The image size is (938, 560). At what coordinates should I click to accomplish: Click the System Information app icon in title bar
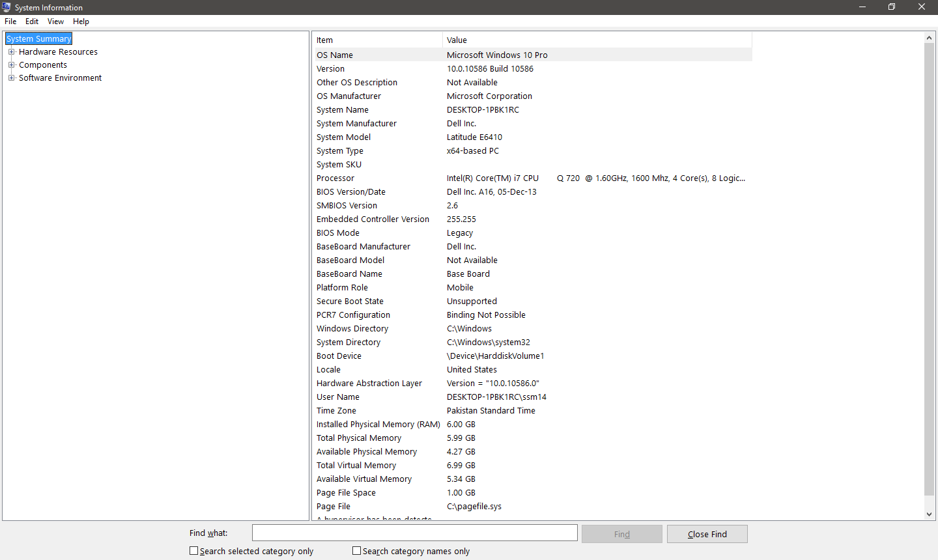(x=7, y=7)
